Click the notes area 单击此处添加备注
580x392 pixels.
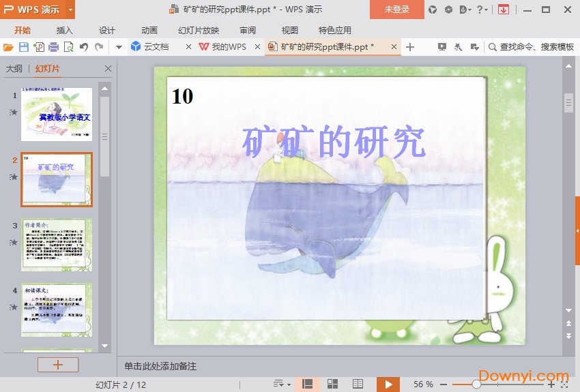160,366
